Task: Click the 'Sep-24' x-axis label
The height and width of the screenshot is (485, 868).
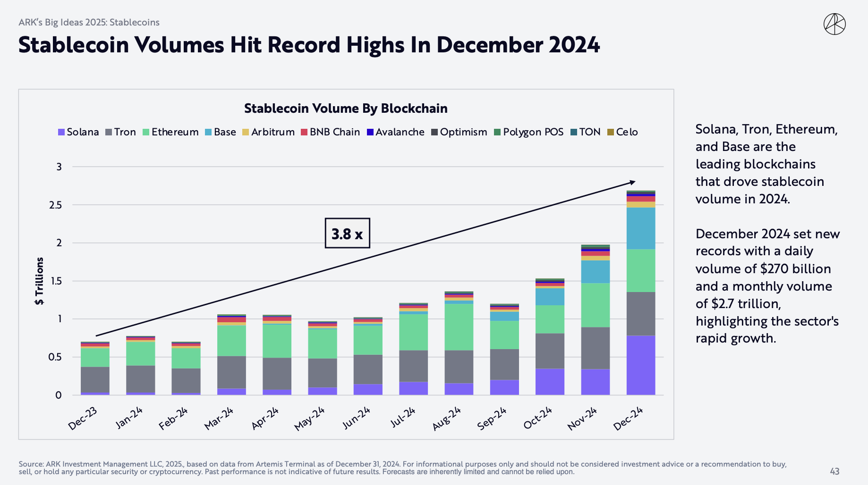Action: 492,418
